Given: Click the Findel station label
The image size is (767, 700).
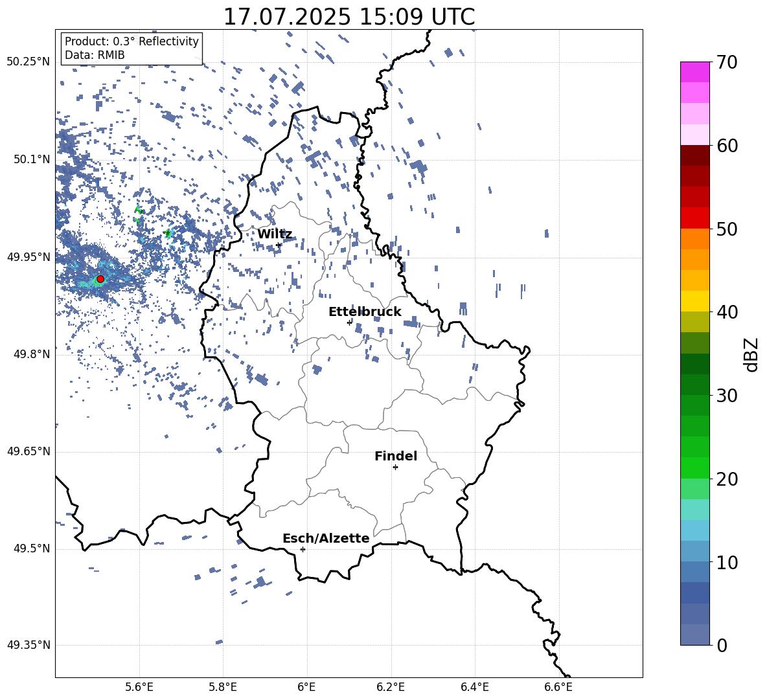Looking at the screenshot, I should (396, 456).
